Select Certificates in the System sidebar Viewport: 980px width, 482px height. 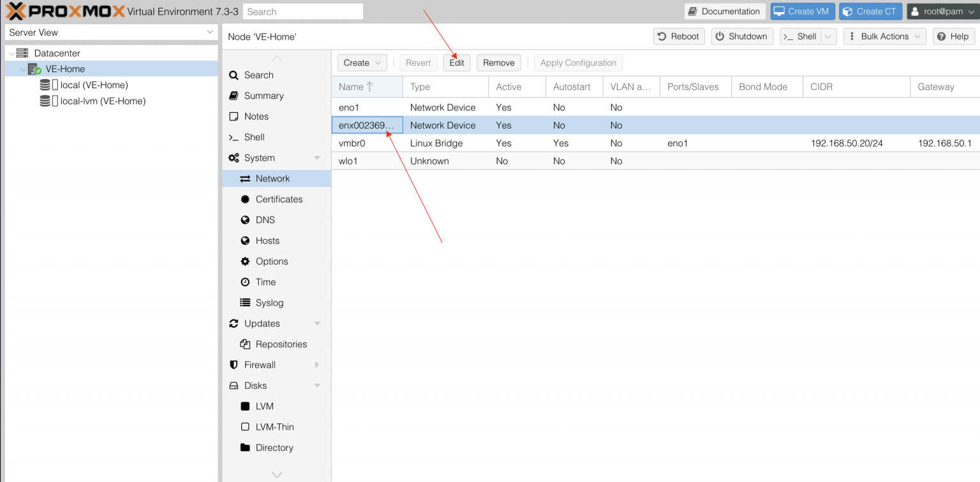(279, 199)
